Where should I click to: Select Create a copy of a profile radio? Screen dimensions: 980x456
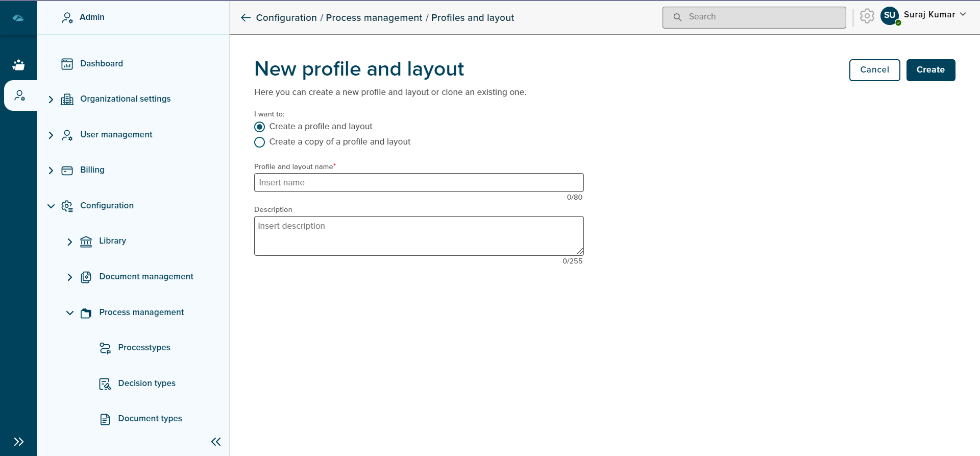point(260,142)
